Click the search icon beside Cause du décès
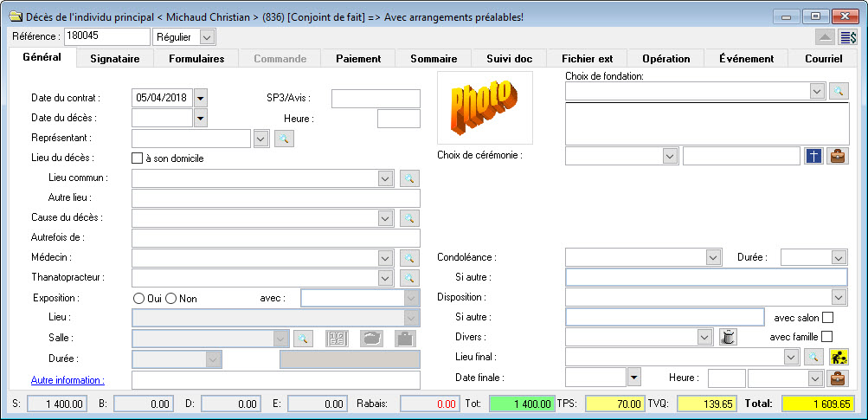This screenshot has width=868, height=420. coord(409,218)
